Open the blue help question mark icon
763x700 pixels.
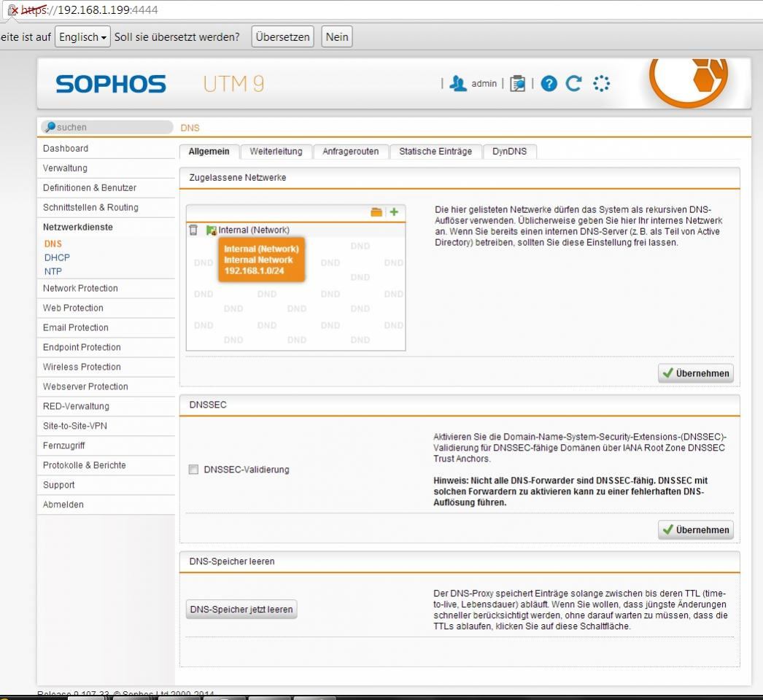[x=549, y=84]
